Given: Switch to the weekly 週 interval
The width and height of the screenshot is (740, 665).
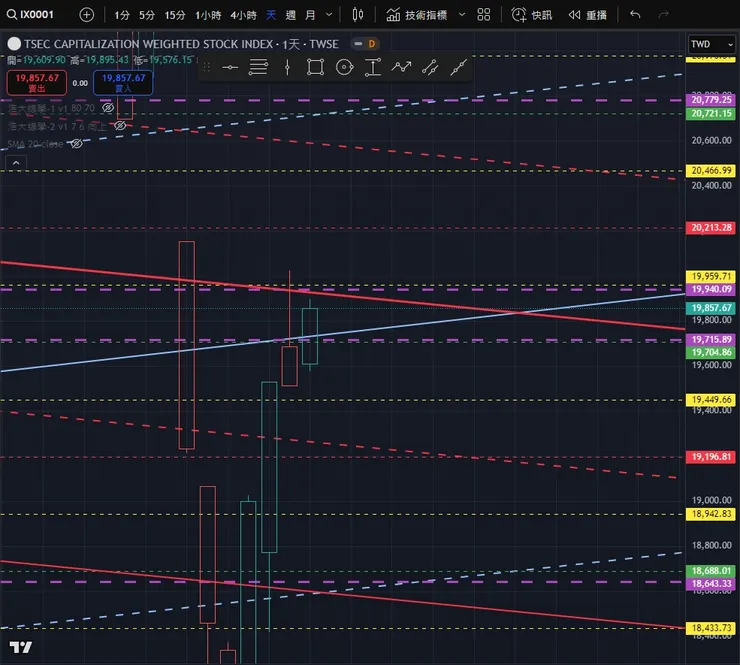Looking at the screenshot, I should click(291, 15).
